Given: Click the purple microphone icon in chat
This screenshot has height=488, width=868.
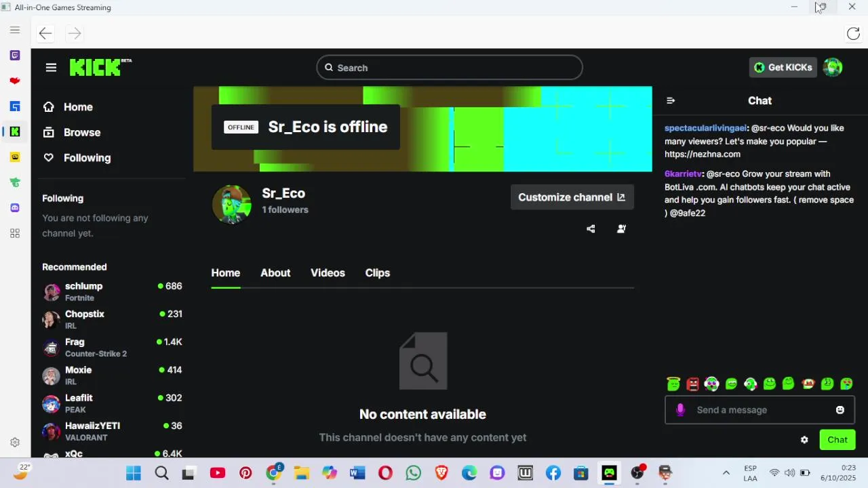Looking at the screenshot, I should click(x=680, y=409).
